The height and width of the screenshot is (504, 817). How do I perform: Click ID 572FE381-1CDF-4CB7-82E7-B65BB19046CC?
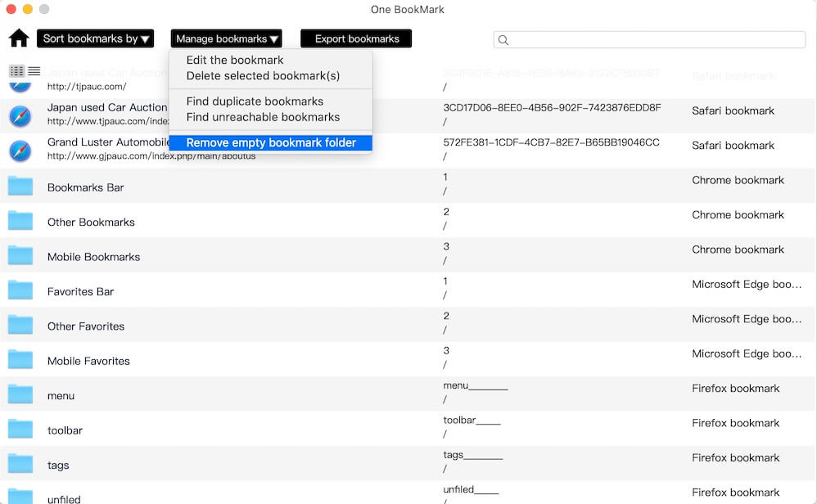coord(551,142)
